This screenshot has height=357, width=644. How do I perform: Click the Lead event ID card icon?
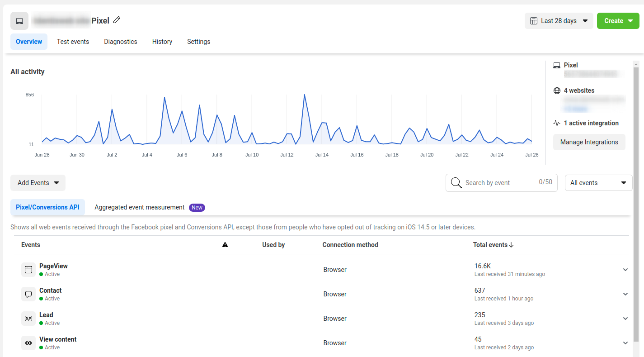tap(28, 319)
